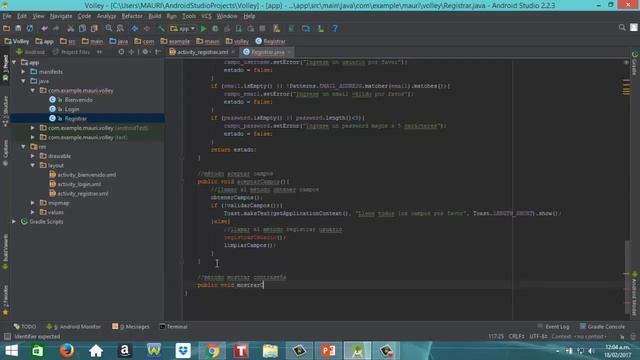Run the app with green play icon
The width and height of the screenshot is (640, 360).
[203, 29]
